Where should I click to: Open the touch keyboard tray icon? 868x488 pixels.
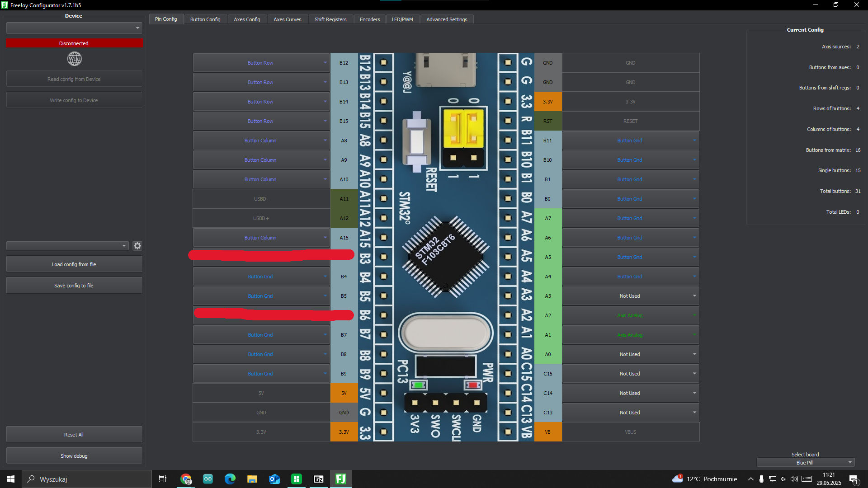[x=807, y=479]
